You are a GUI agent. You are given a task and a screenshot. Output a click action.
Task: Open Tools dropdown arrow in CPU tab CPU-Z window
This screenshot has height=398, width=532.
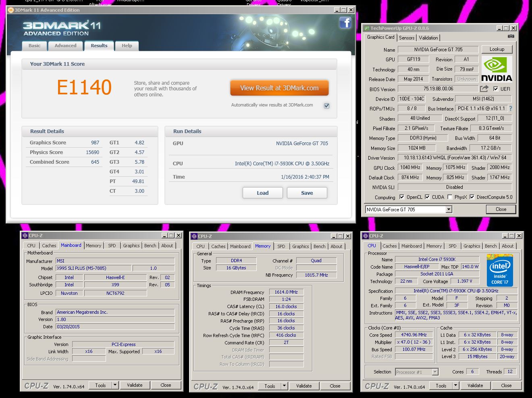(x=455, y=385)
